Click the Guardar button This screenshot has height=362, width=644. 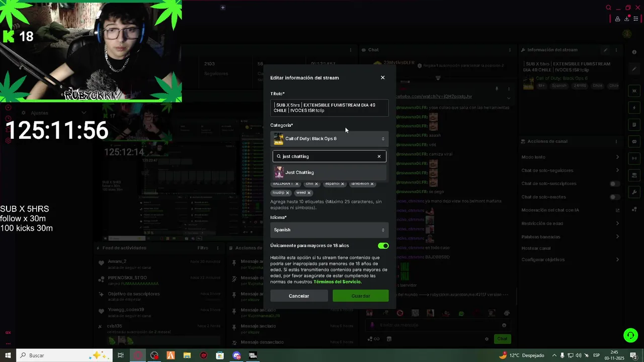[x=360, y=296]
